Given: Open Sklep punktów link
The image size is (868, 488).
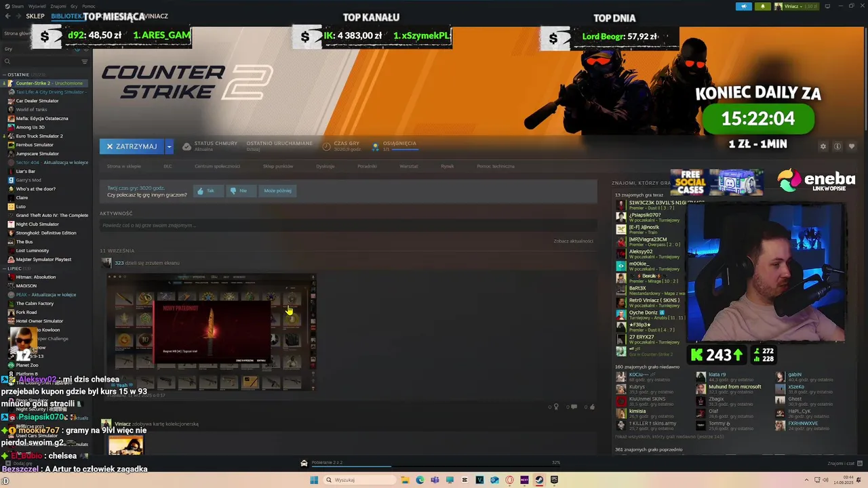Looking at the screenshot, I should click(278, 166).
